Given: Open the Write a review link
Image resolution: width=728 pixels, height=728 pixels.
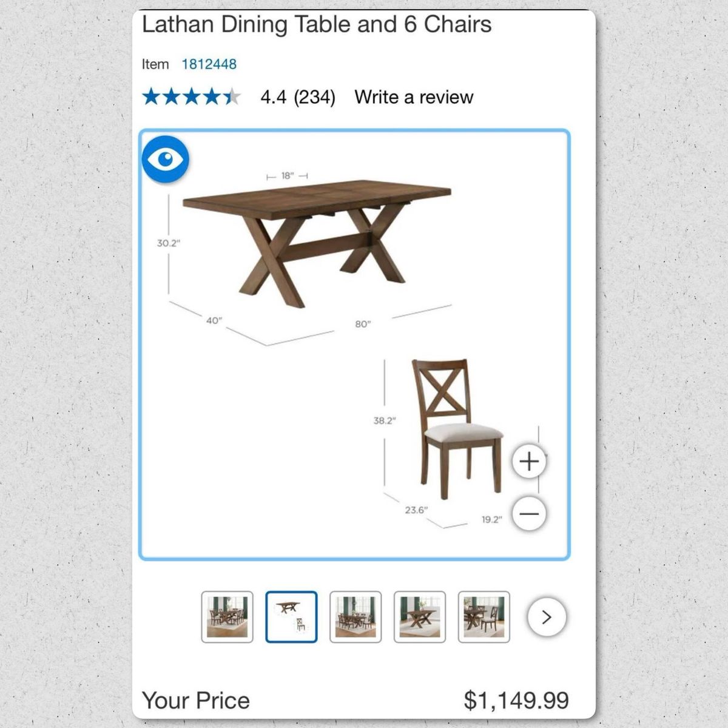Looking at the screenshot, I should [414, 97].
